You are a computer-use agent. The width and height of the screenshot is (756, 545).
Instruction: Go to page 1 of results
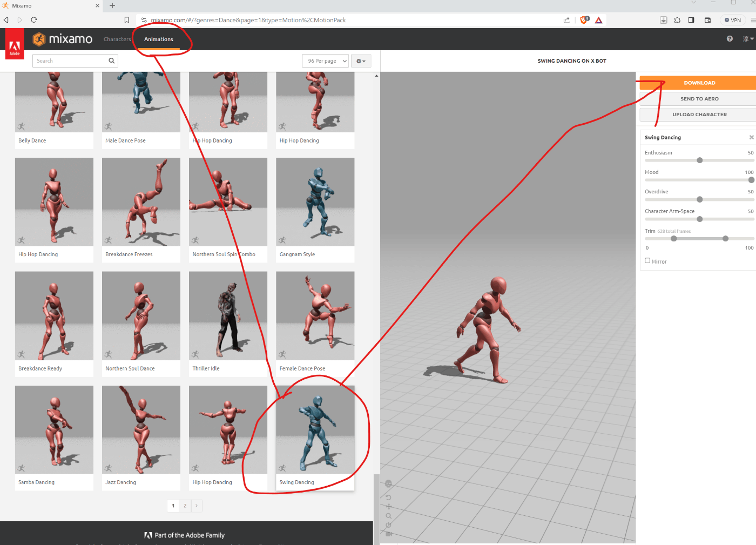(173, 506)
